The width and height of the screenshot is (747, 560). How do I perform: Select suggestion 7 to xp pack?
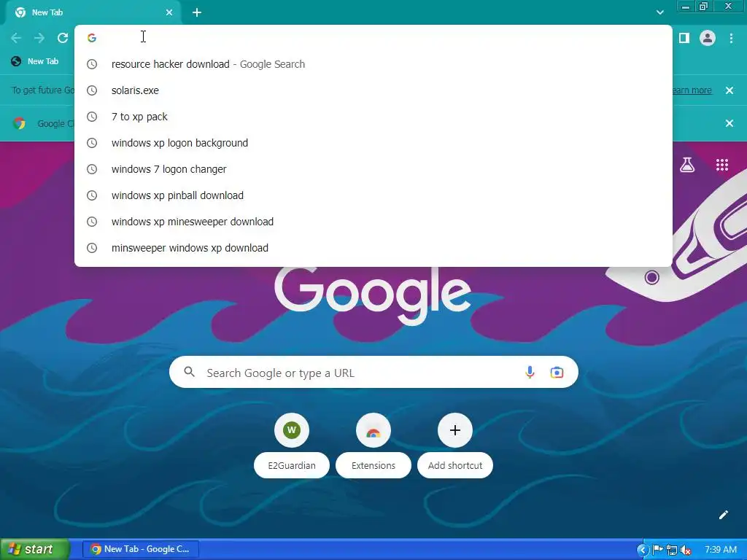tap(373, 117)
